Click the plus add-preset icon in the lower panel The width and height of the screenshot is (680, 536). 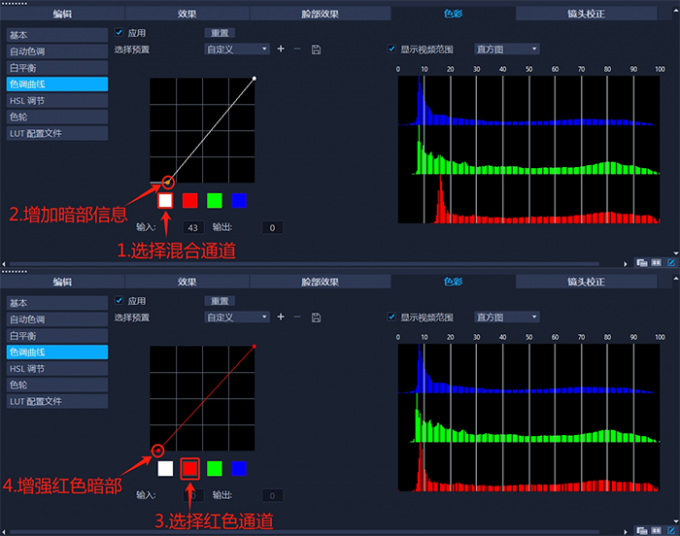coord(281,317)
